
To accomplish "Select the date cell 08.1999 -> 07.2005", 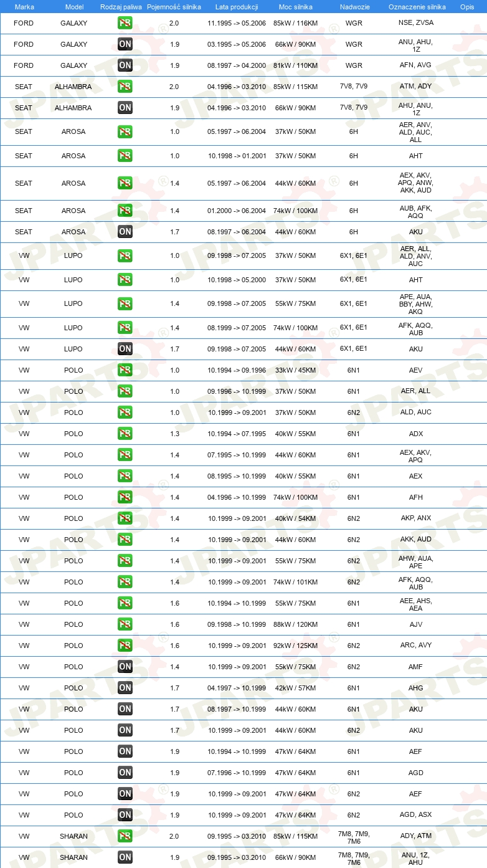I will tap(237, 328).
